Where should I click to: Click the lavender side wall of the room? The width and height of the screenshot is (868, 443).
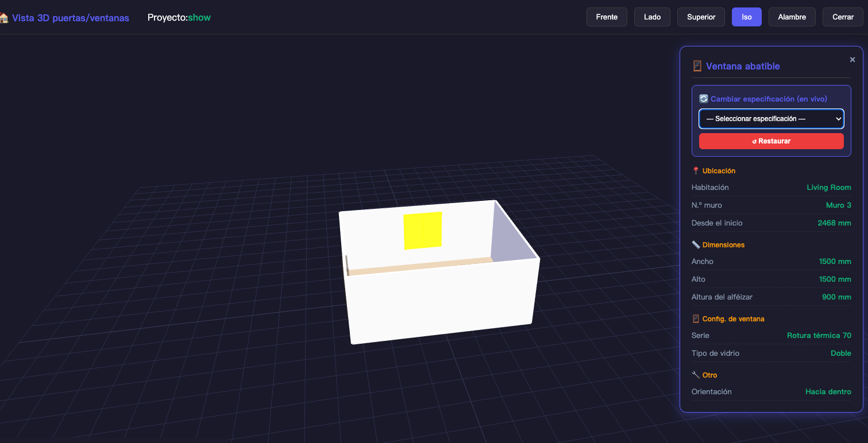(x=510, y=236)
